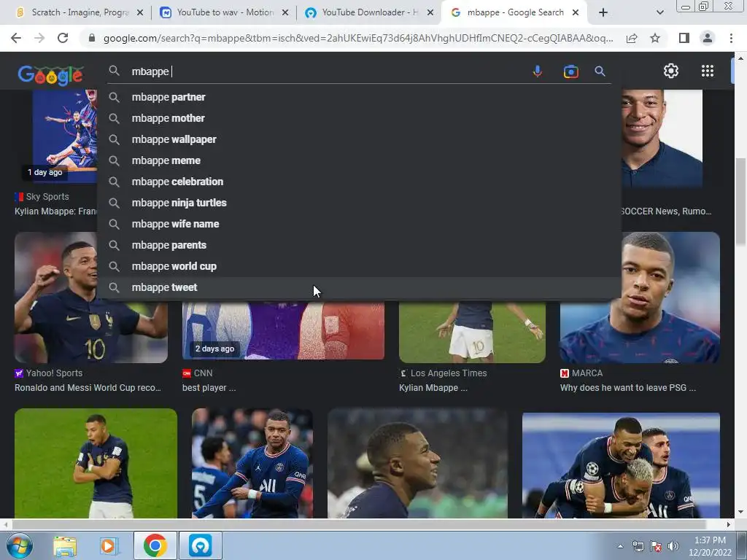
Task: Open the PSG jersey running image
Action: coord(252,463)
